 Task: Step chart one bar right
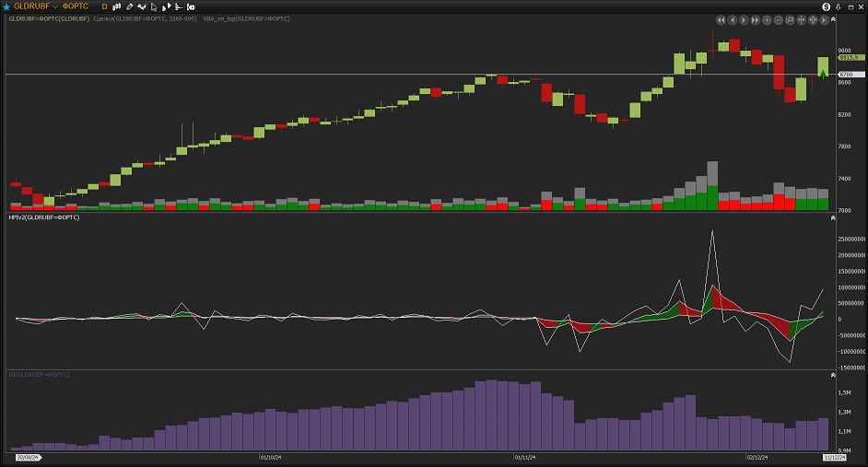[744, 19]
